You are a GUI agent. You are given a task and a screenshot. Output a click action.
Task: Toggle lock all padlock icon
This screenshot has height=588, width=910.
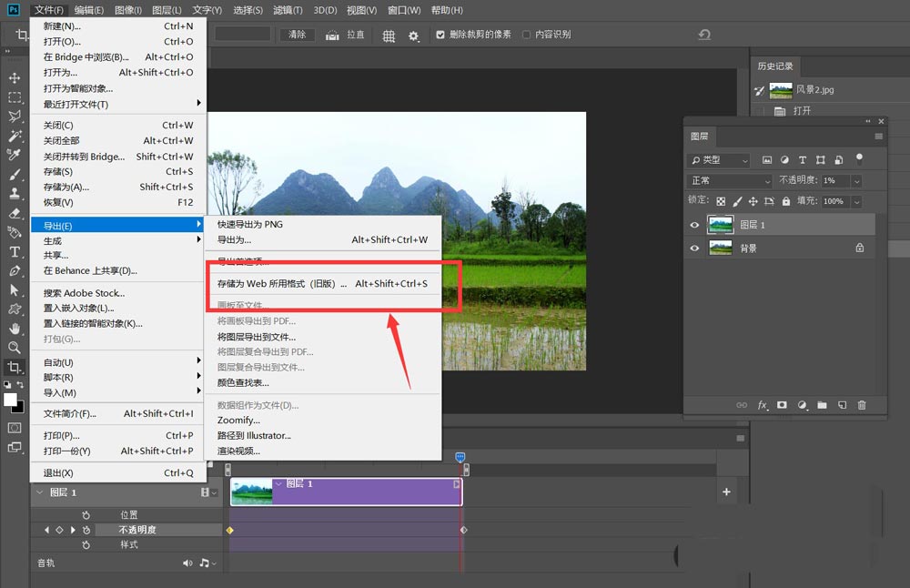pos(786,201)
